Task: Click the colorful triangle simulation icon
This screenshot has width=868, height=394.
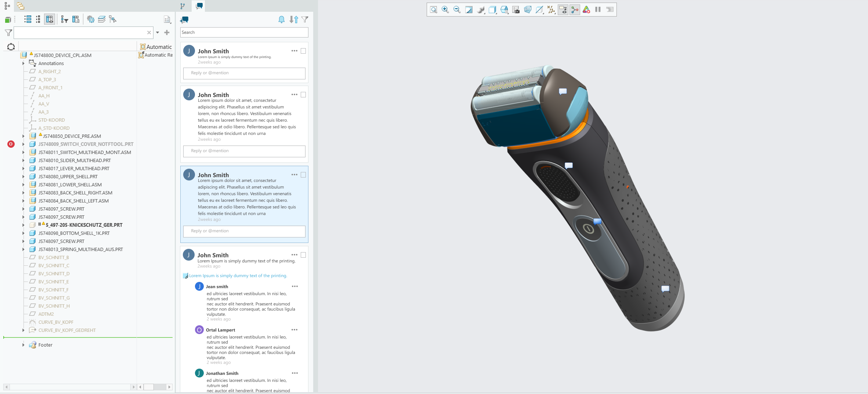Action: (586, 10)
